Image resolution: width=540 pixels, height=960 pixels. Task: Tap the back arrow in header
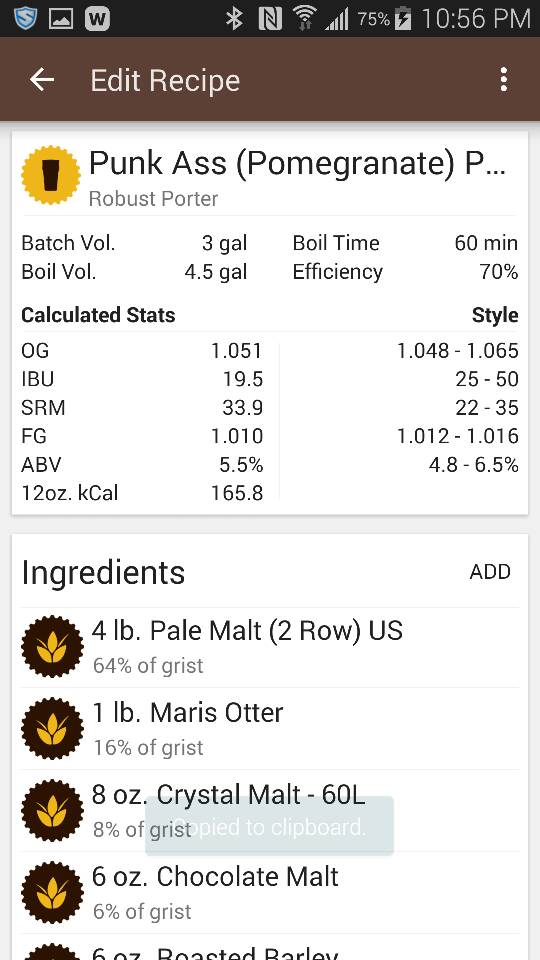[42, 80]
